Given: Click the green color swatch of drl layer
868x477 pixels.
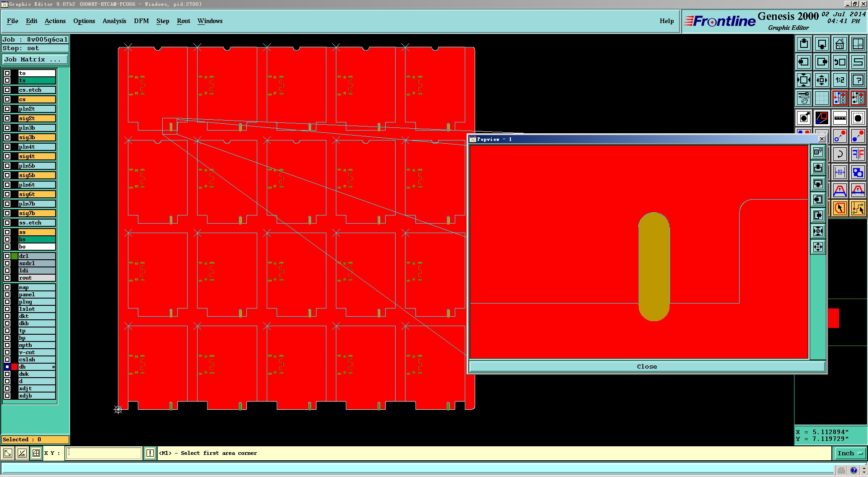Looking at the screenshot, I should tap(14, 256).
